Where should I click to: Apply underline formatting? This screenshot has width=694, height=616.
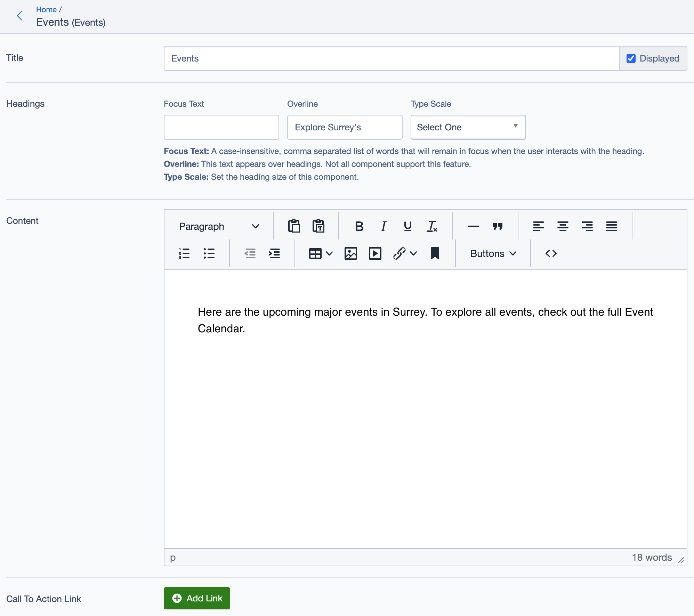(407, 226)
